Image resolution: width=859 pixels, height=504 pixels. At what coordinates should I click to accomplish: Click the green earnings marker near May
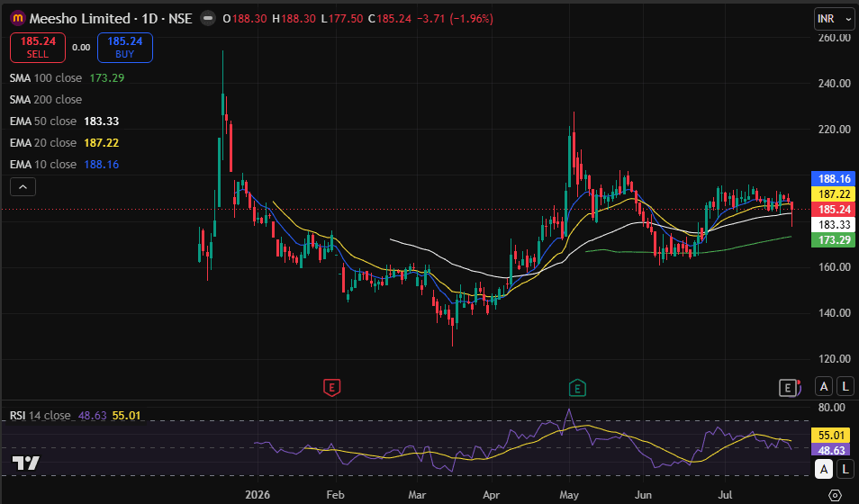coord(577,388)
